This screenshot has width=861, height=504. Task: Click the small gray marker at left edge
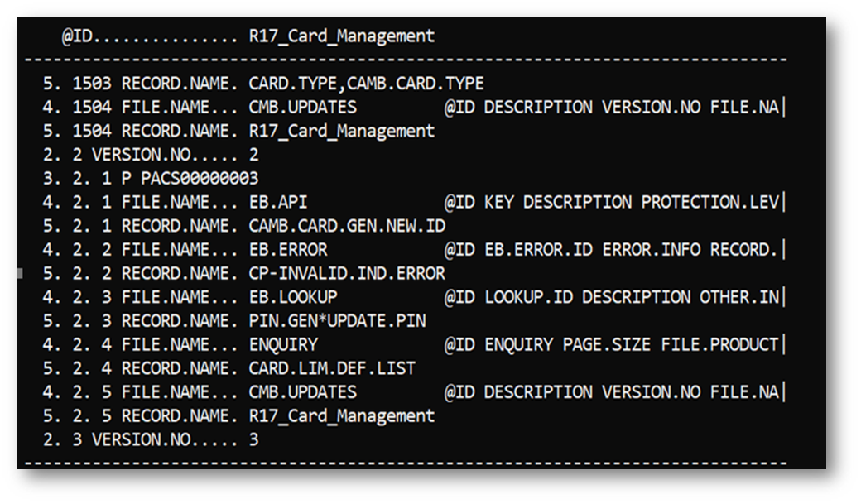[20, 272]
